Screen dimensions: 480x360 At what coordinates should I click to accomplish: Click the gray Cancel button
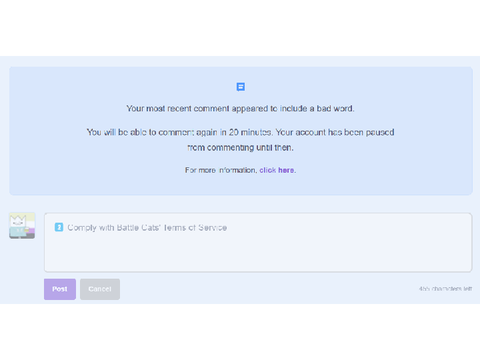click(x=100, y=289)
